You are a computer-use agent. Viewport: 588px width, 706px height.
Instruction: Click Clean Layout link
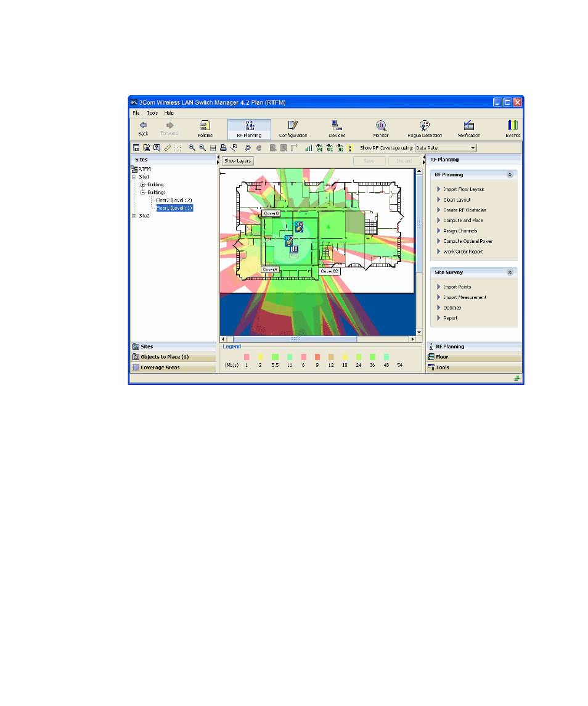coord(457,200)
